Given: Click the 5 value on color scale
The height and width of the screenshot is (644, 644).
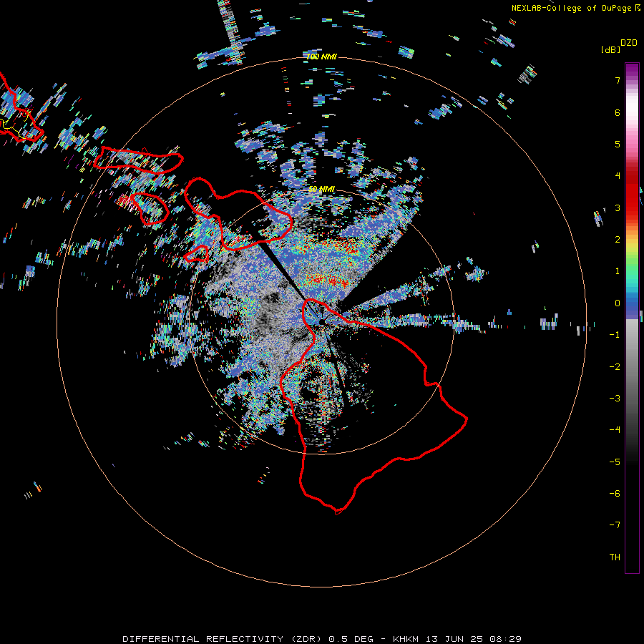Looking at the screenshot, I should (618, 144).
